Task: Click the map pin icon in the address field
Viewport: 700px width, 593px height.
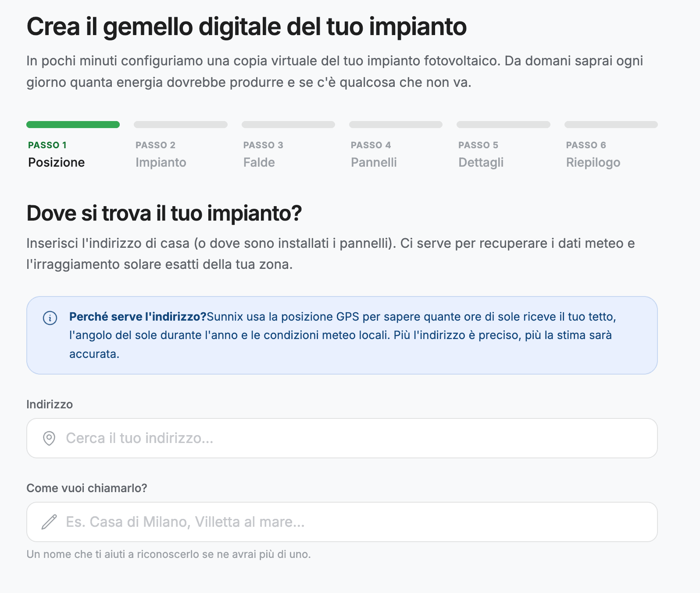Action: pyautogui.click(x=49, y=438)
